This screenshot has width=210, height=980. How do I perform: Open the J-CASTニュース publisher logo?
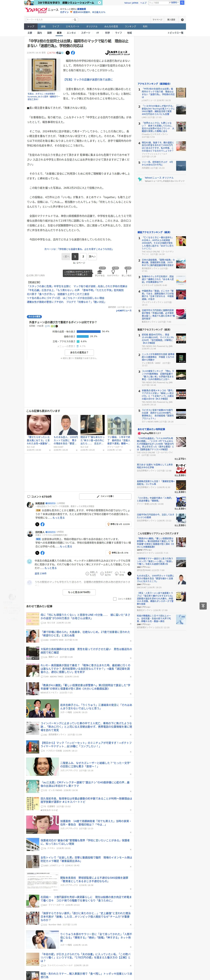click(118, 53)
